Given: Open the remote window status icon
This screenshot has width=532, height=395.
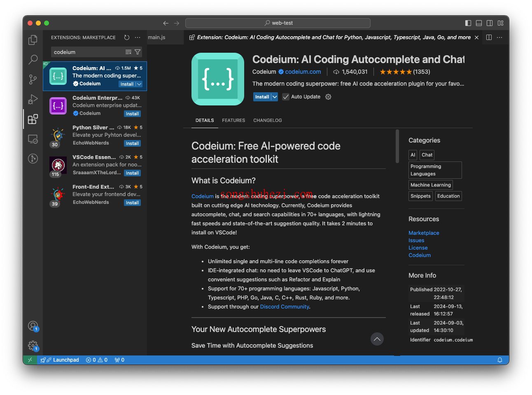Looking at the screenshot, I should 30,360.
